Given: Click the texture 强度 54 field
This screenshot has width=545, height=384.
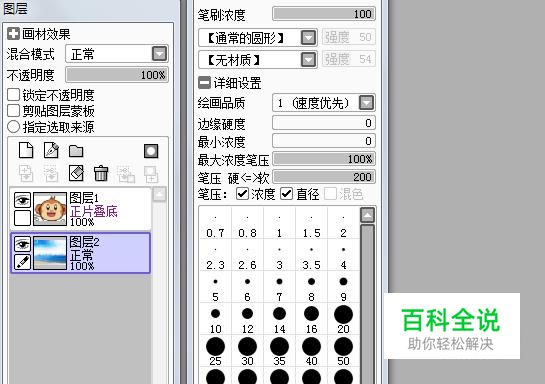Looking at the screenshot, I should point(349,59).
